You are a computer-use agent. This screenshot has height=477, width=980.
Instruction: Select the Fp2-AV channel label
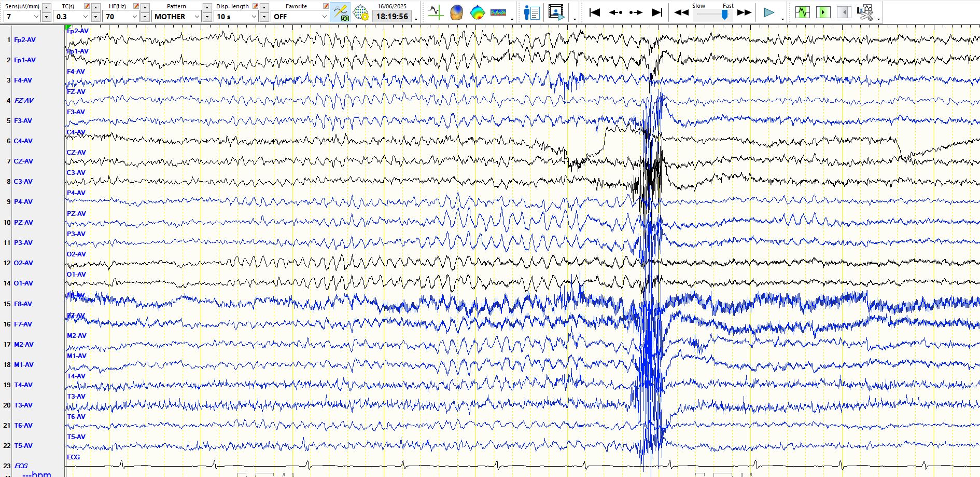25,40
